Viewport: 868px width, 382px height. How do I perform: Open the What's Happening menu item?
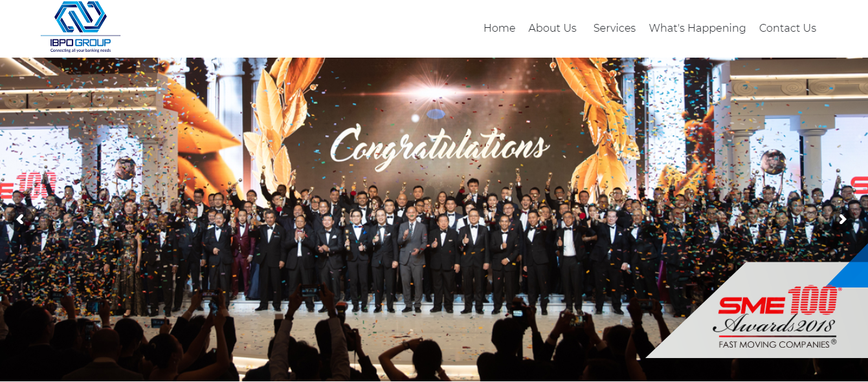(697, 28)
